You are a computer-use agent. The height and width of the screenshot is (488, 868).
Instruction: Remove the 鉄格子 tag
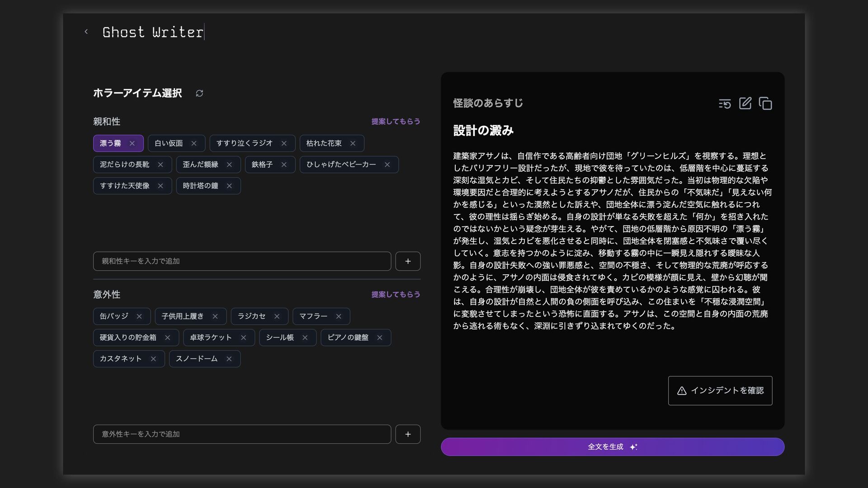tap(284, 164)
